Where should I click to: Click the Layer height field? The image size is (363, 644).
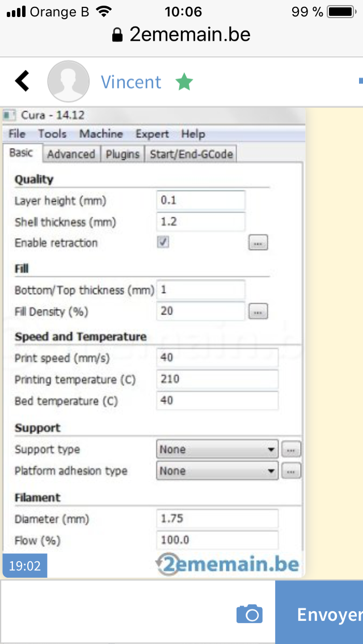click(x=201, y=201)
